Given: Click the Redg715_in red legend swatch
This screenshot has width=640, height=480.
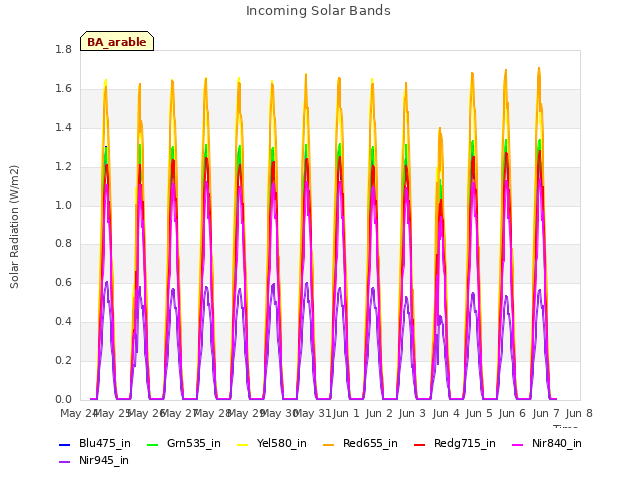Looking at the screenshot, I should [x=420, y=444].
